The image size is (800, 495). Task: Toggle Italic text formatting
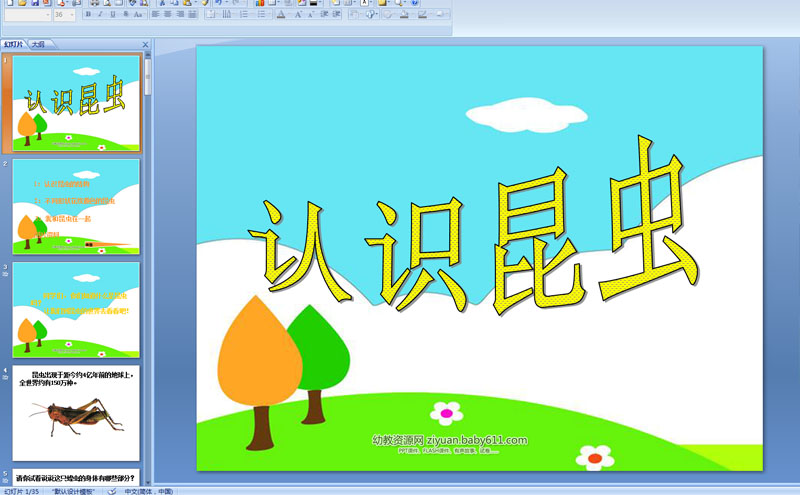100,15
